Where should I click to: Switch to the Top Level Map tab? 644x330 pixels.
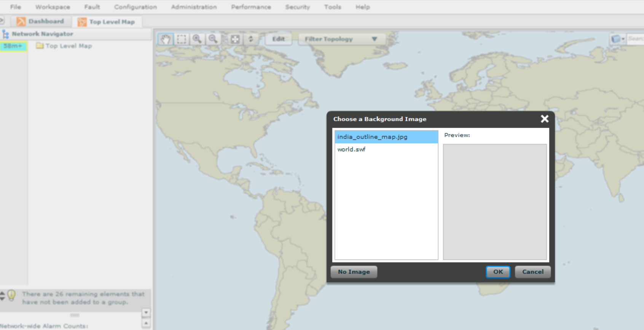(x=108, y=22)
